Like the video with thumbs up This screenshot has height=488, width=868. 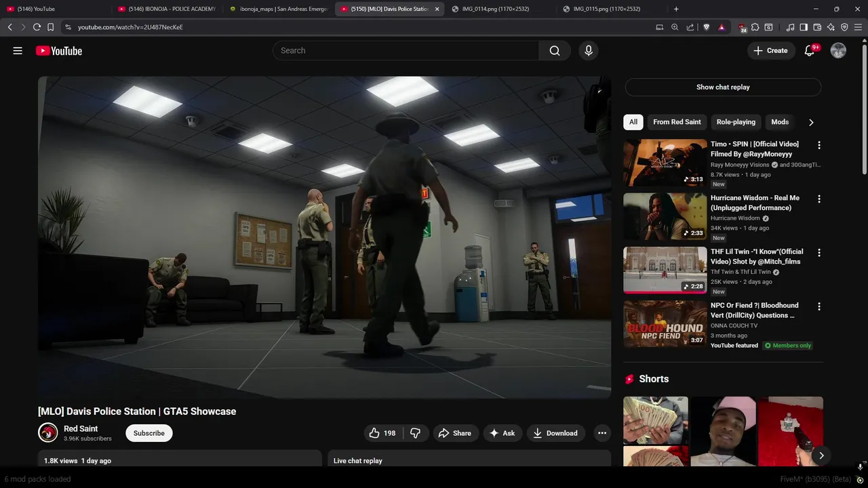[x=382, y=433]
